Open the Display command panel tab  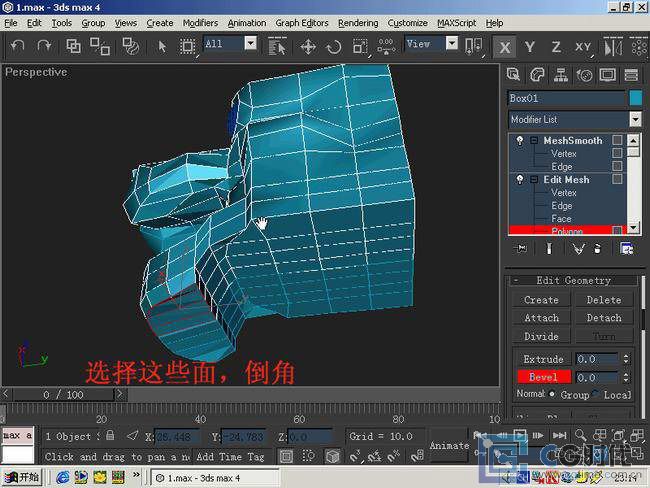(608, 75)
